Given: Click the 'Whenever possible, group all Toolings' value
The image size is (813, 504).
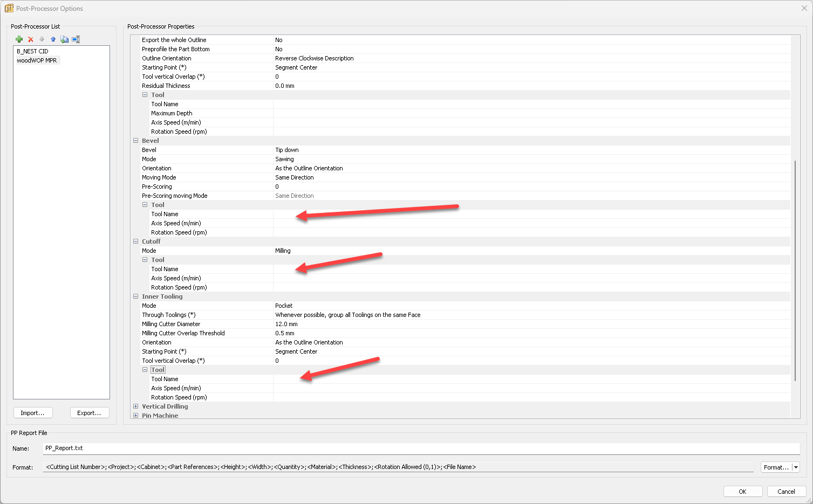Looking at the screenshot, I should [x=348, y=315].
